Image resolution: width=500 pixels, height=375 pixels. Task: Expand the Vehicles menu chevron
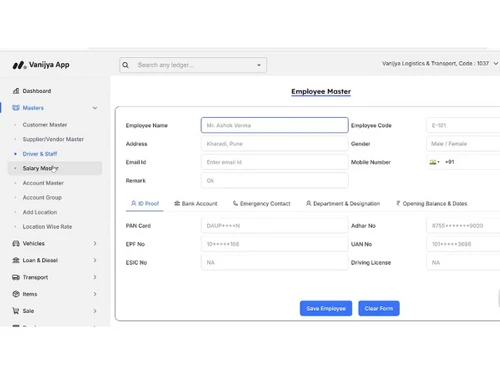95,243
